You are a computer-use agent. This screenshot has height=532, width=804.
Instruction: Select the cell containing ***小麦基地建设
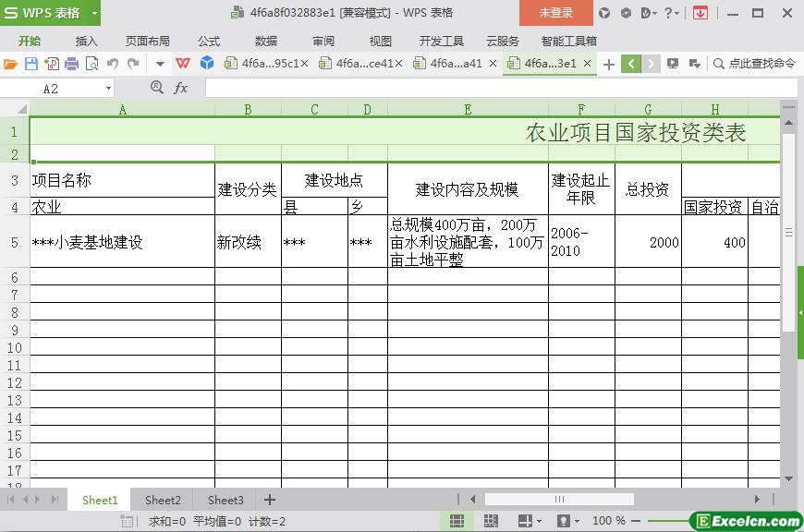coord(122,242)
